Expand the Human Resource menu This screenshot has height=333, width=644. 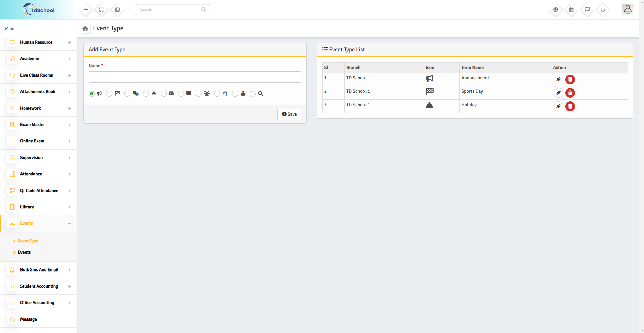click(x=36, y=42)
